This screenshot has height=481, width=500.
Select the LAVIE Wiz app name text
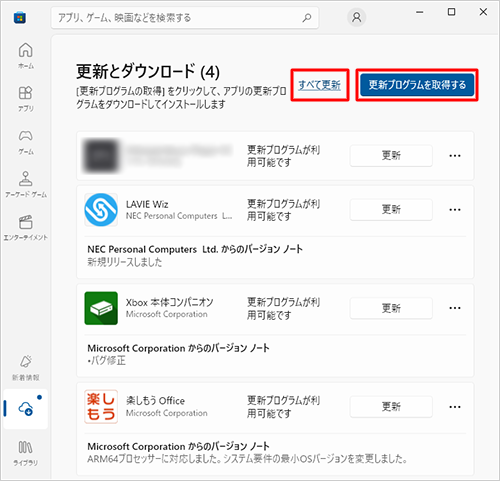tap(147, 204)
